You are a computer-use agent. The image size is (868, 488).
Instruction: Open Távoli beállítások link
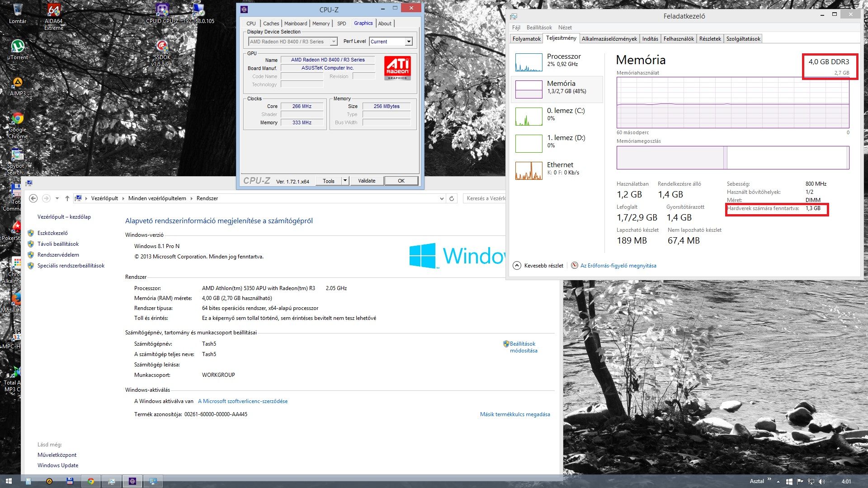58,244
